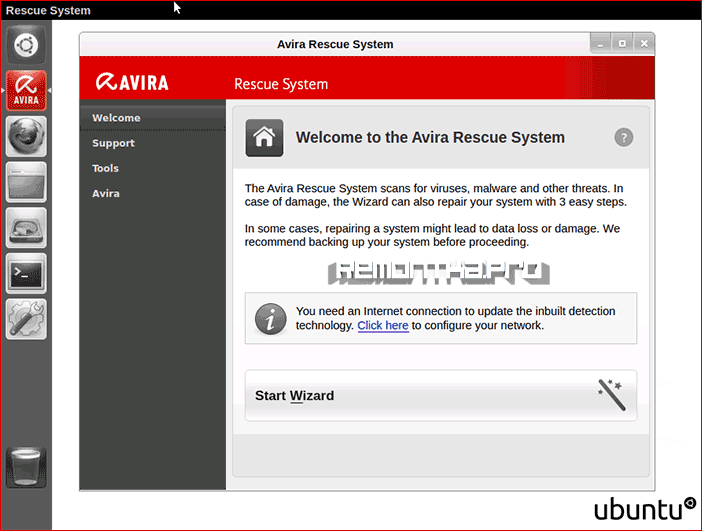The height and width of the screenshot is (531, 702).
Task: Go to the Tools section
Action: tap(153, 168)
